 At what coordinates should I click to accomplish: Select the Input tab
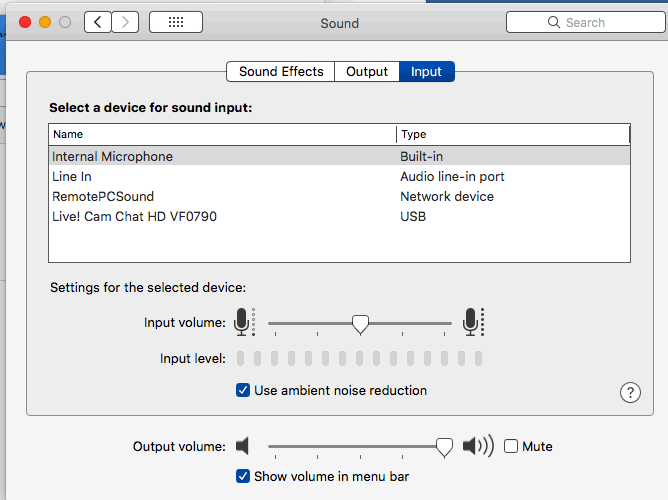(426, 72)
